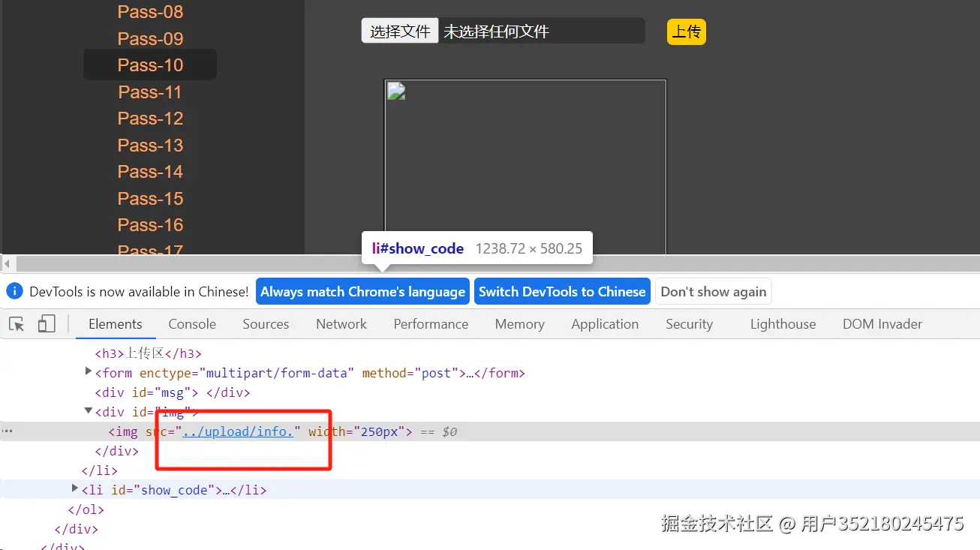Click Don't show again button

point(714,292)
